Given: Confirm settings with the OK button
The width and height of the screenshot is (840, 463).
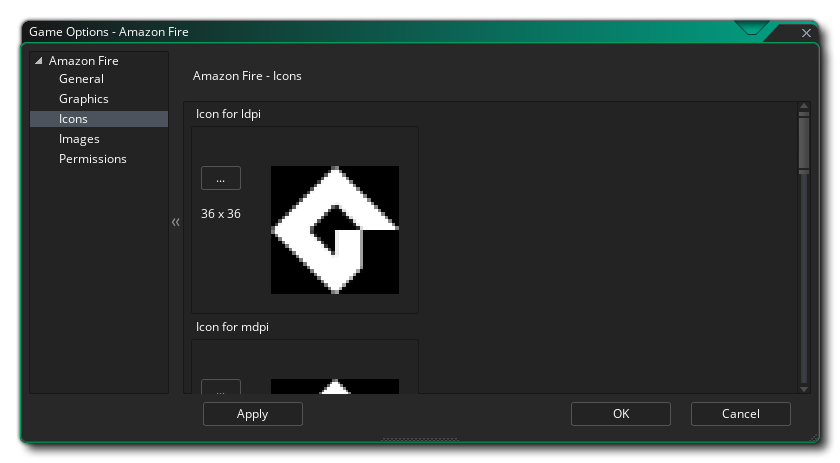Looking at the screenshot, I should pyautogui.click(x=621, y=414).
